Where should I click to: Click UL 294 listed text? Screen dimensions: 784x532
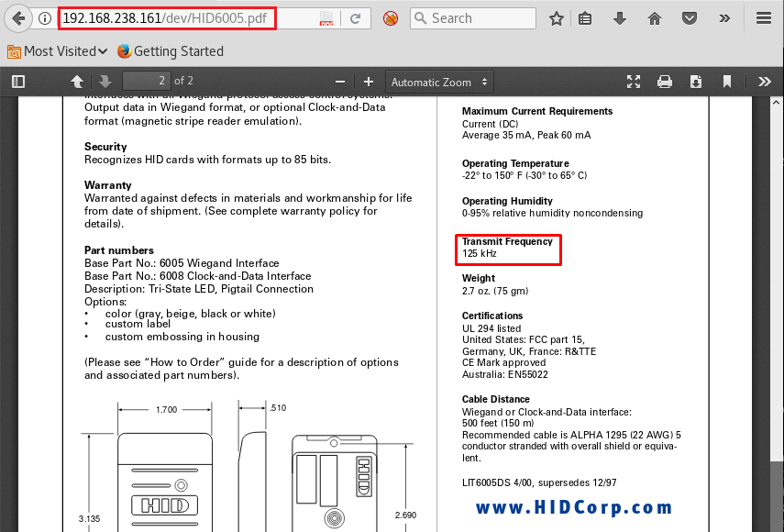coord(491,328)
